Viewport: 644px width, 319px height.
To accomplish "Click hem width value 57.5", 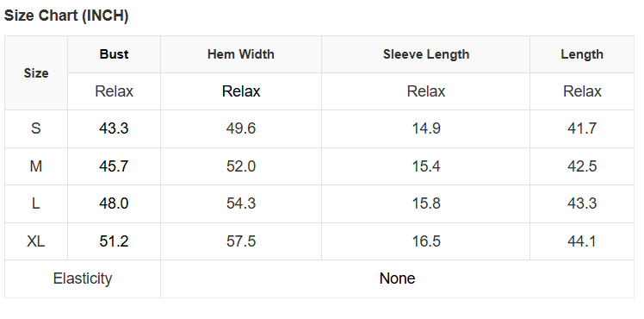I will coord(241,241).
